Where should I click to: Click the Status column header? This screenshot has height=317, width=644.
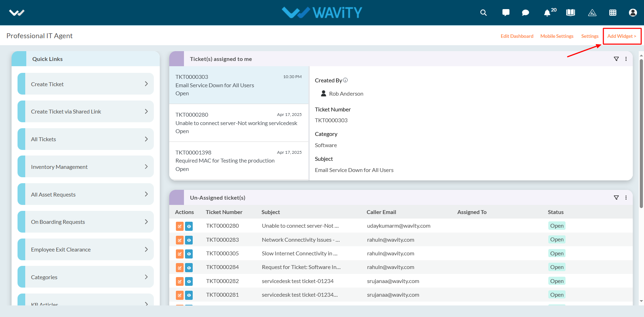pyautogui.click(x=556, y=212)
